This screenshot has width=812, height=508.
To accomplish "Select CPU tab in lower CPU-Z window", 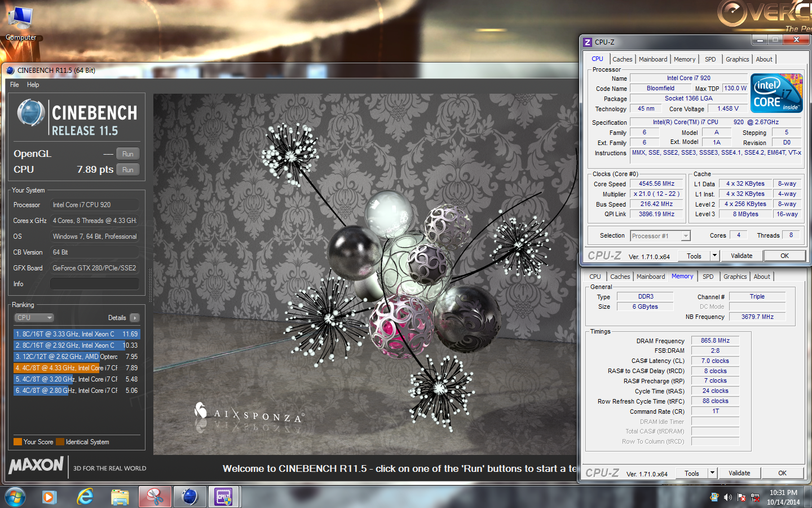I will 595,277.
